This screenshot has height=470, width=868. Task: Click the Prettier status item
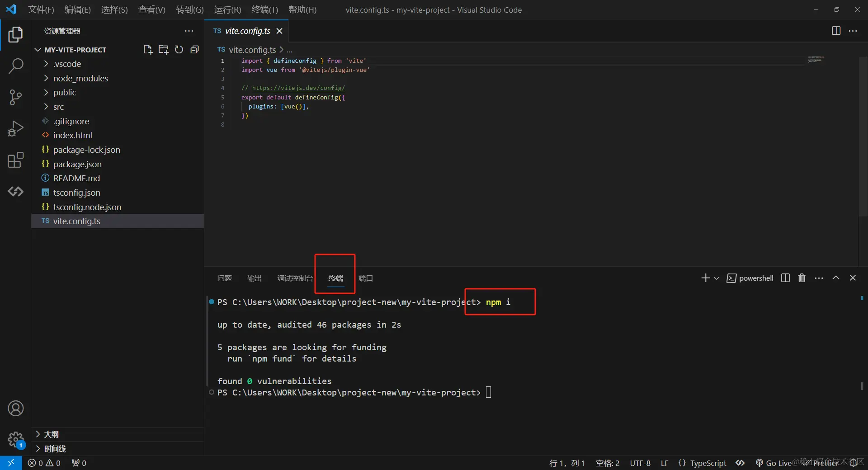(x=821, y=463)
